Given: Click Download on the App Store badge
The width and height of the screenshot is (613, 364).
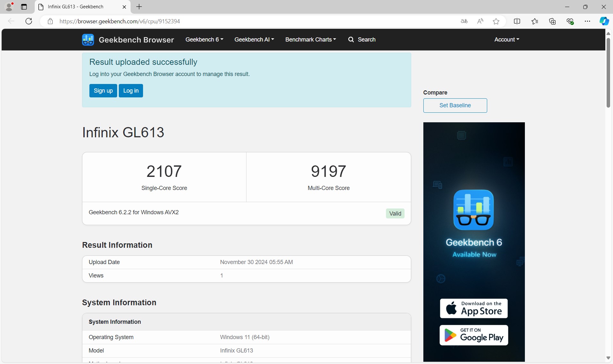Looking at the screenshot, I should (x=474, y=308).
